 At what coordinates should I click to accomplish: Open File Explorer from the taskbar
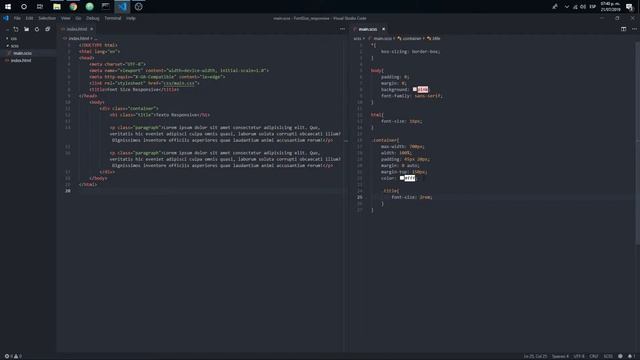click(x=57, y=7)
